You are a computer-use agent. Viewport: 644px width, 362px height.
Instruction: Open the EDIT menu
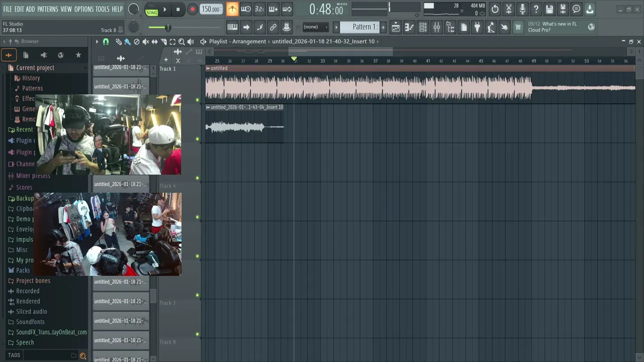[19, 9]
